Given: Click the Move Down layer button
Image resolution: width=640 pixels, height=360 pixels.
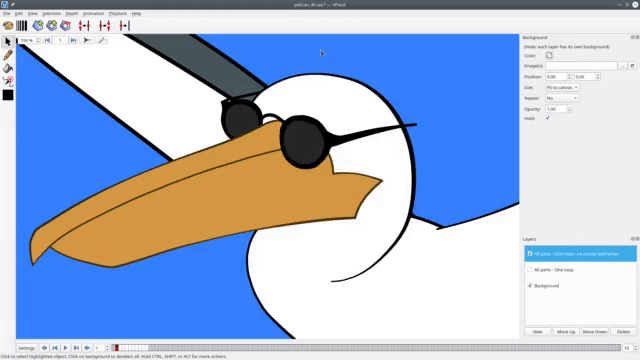Looking at the screenshot, I should tap(595, 332).
